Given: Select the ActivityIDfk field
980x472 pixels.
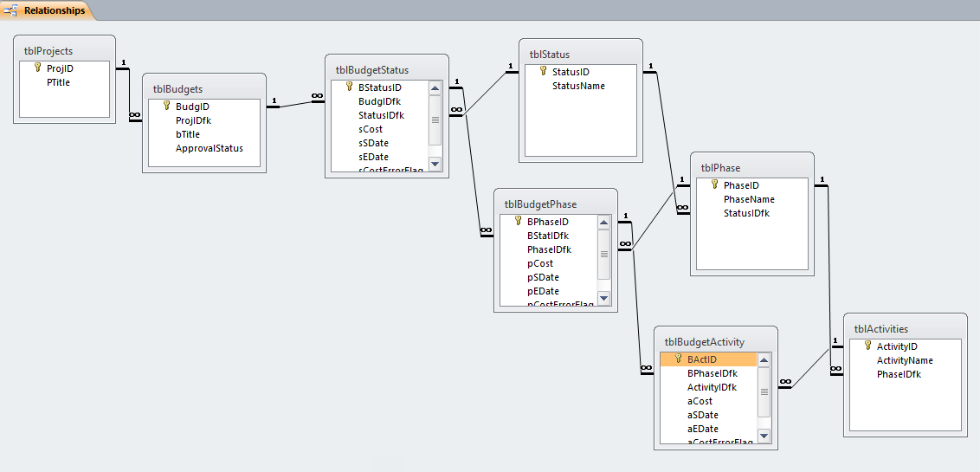Looking at the screenshot, I should [712, 387].
